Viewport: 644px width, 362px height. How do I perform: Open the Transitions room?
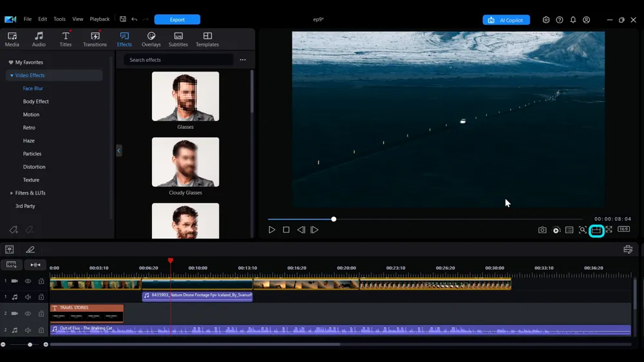coord(95,39)
